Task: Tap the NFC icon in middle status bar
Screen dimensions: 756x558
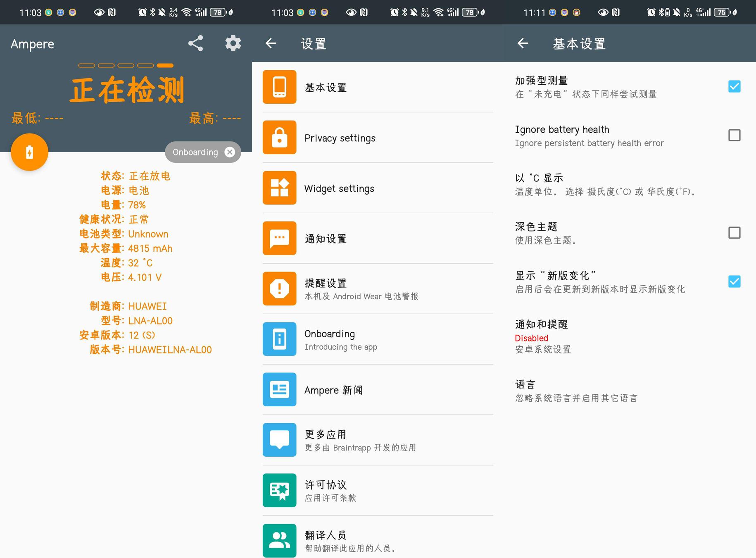Action: tap(364, 12)
